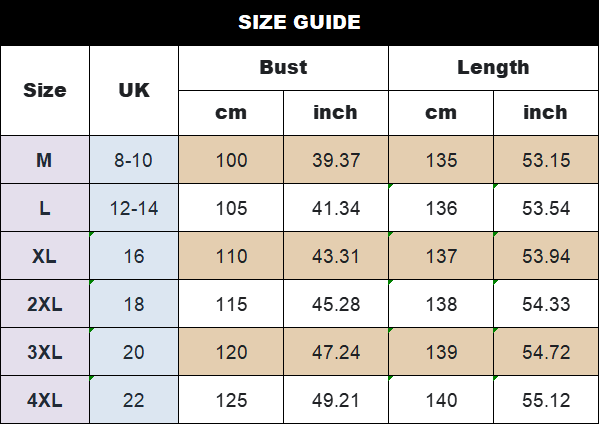The image size is (599, 424).
Task: Select the 39.37 inch bust cell
Action: (x=336, y=160)
